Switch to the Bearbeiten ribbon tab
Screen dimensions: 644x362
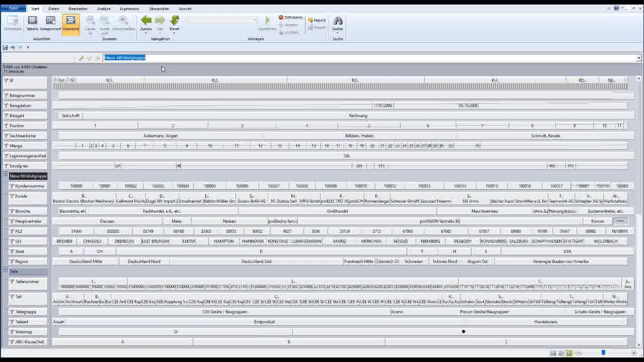78,9
